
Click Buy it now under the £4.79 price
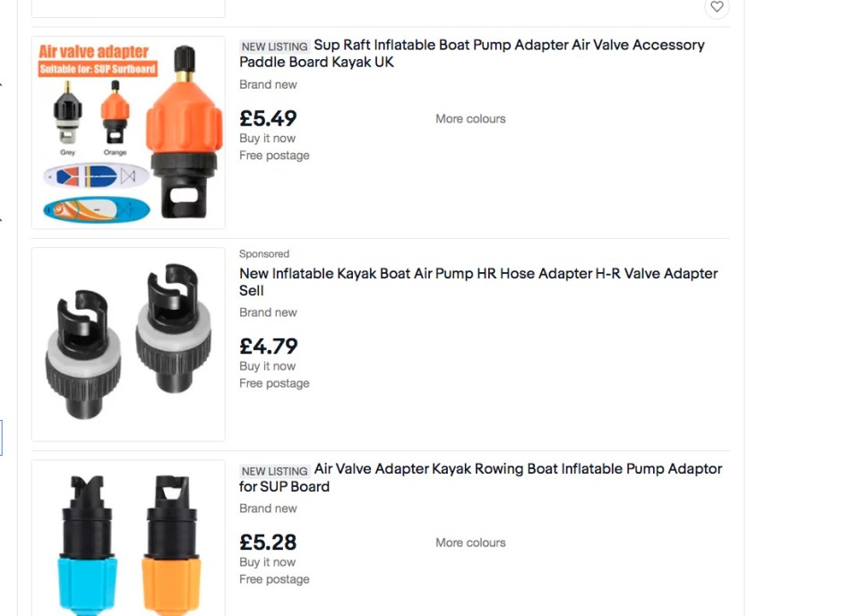click(267, 366)
